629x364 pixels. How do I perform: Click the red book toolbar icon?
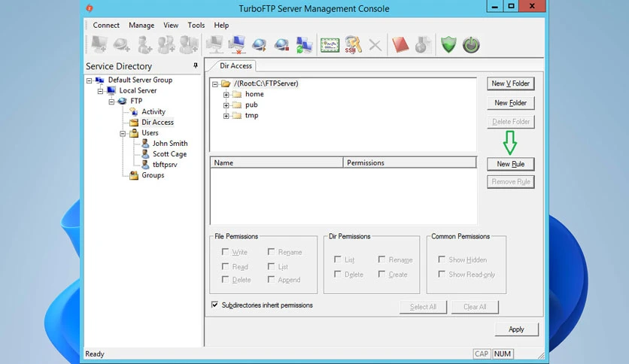click(400, 44)
